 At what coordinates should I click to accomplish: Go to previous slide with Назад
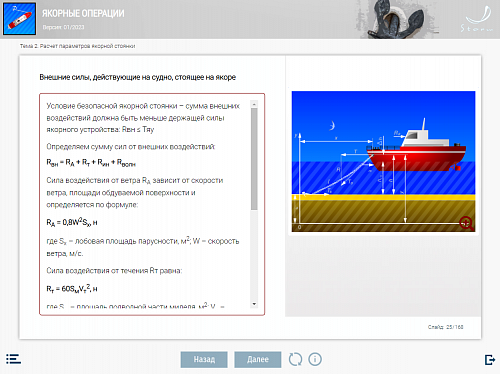(x=204, y=359)
